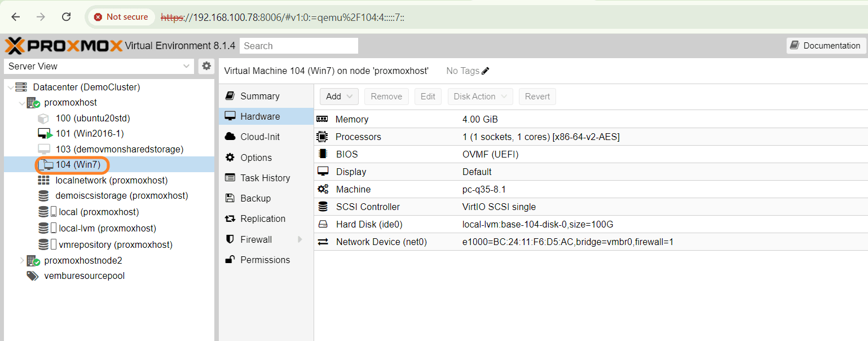Click the proxmoxhostnode2 node icon
Viewport: 868px width, 341px height.
tap(33, 261)
